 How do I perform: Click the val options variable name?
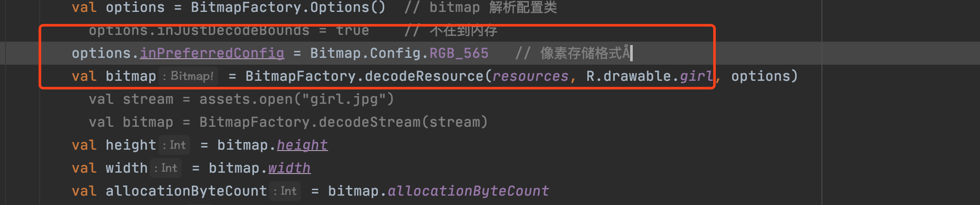(x=135, y=7)
